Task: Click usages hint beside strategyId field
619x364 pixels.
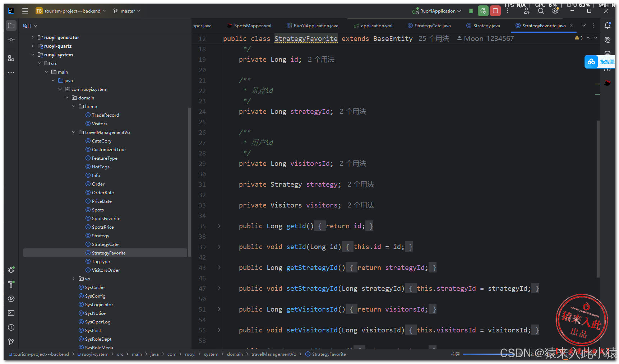Action: 353,111
